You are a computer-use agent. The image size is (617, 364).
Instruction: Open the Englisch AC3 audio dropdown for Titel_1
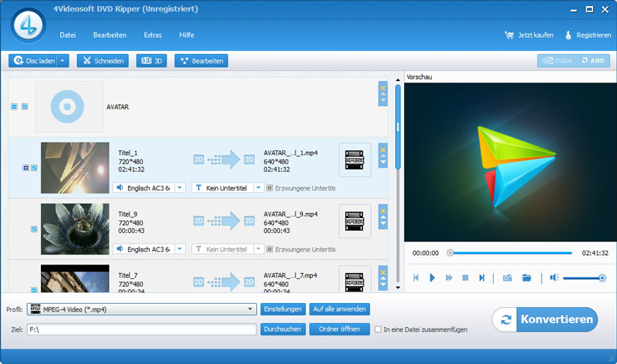click(x=179, y=187)
